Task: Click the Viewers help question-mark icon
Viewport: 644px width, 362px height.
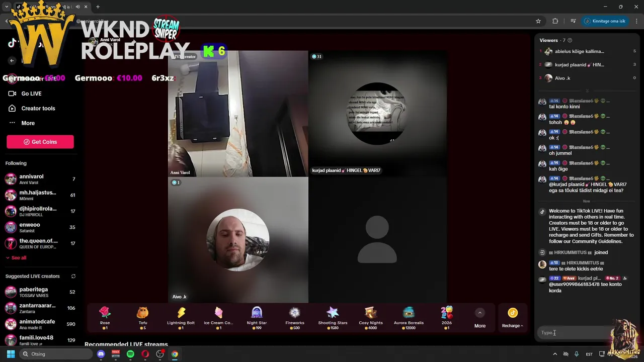Action: (570, 40)
